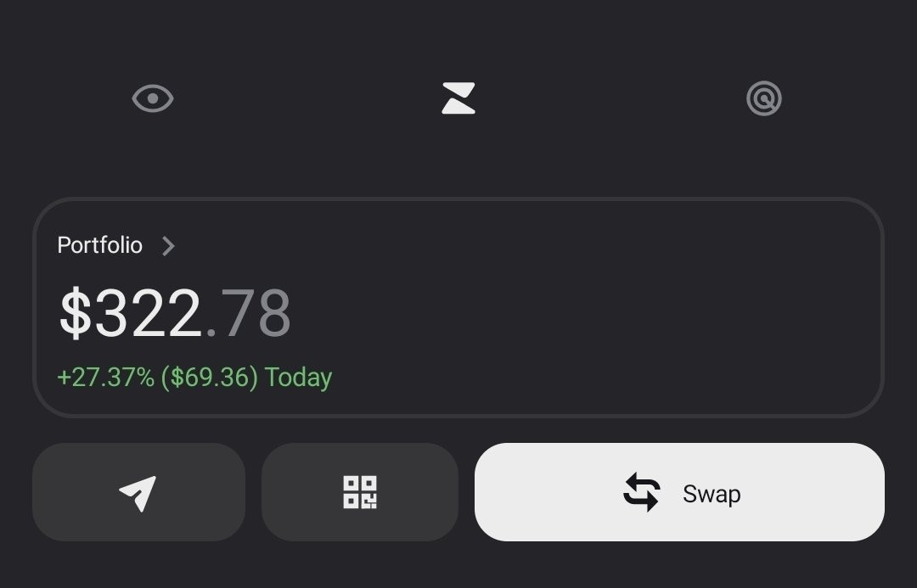Click the green Today label
Image resolution: width=917 pixels, height=588 pixels.
298,378
